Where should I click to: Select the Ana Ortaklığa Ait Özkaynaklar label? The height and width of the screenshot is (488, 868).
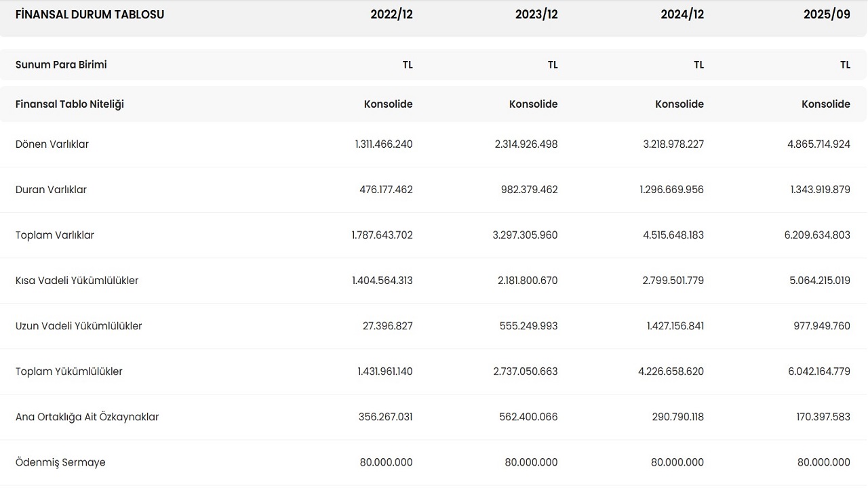87,417
